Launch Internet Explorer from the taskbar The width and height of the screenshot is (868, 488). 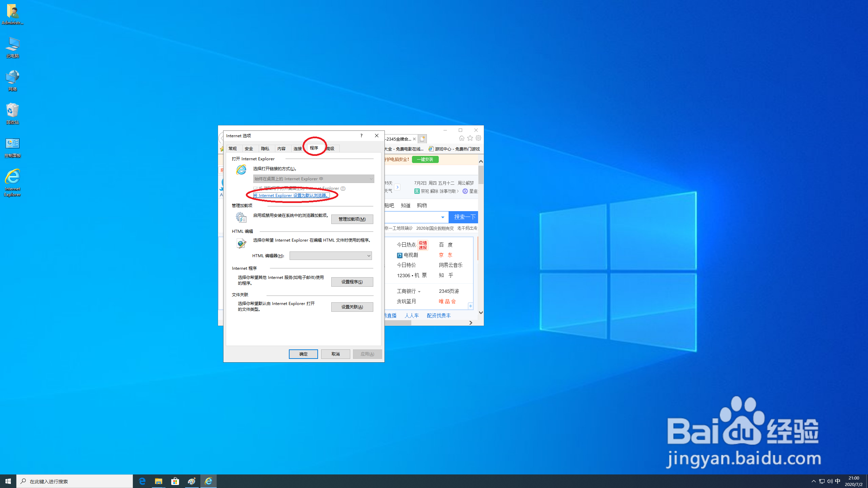209,481
